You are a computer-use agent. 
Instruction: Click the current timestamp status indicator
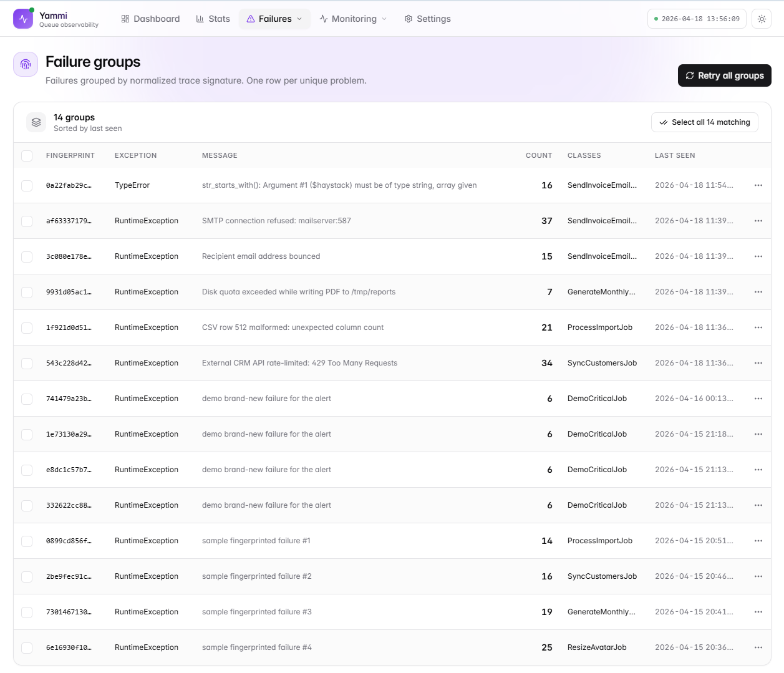pos(697,19)
